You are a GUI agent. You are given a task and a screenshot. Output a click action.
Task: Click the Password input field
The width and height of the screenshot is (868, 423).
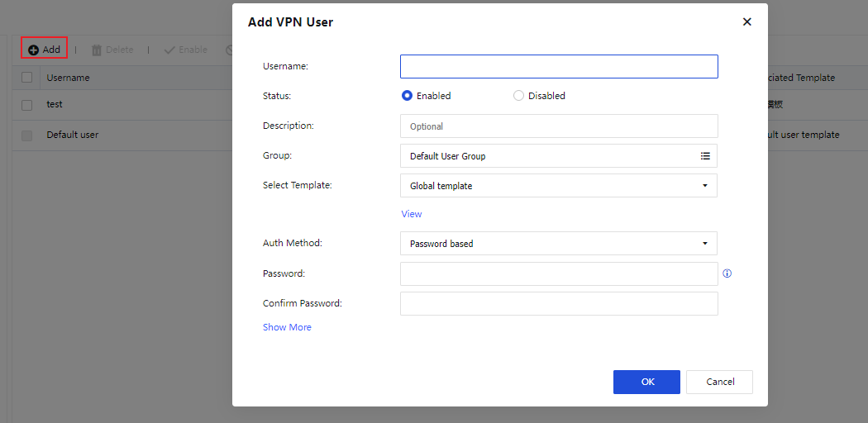[559, 273]
